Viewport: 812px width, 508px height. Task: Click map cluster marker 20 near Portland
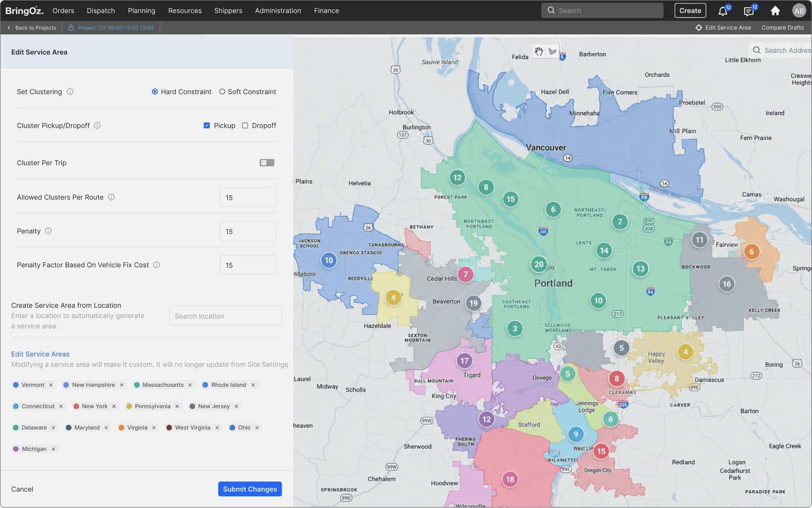539,264
